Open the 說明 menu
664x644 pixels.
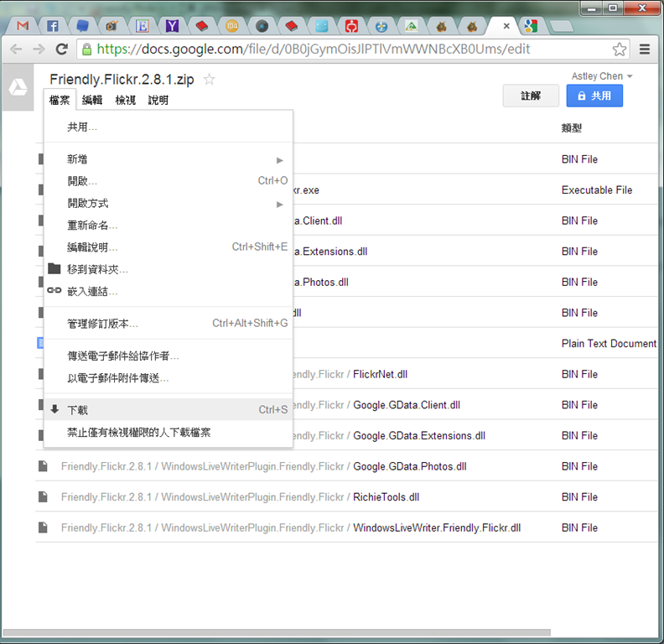pos(158,100)
